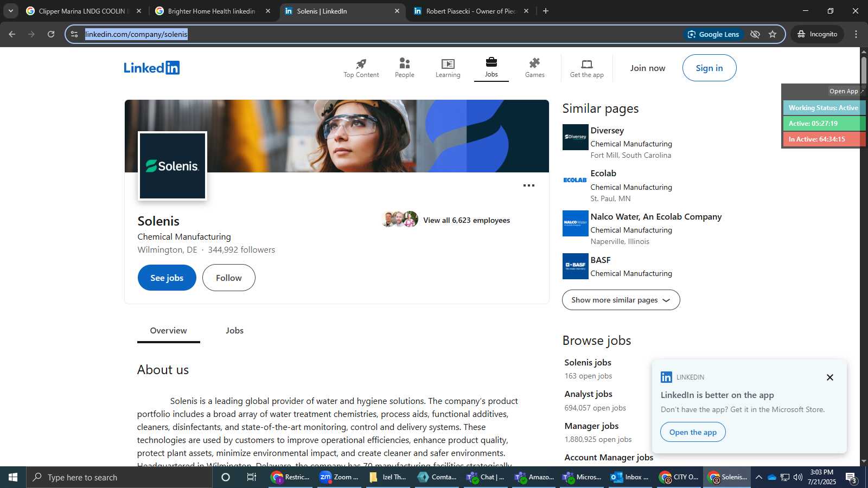Viewport: 868px width, 488px height.
Task: Open the Jobs briefcase icon
Action: pyautogui.click(x=491, y=62)
